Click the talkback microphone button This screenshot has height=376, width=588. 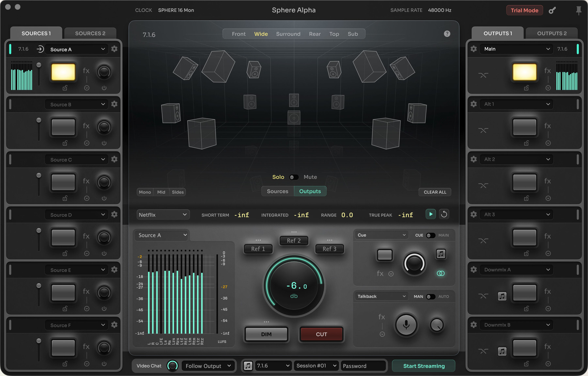pyautogui.click(x=406, y=325)
